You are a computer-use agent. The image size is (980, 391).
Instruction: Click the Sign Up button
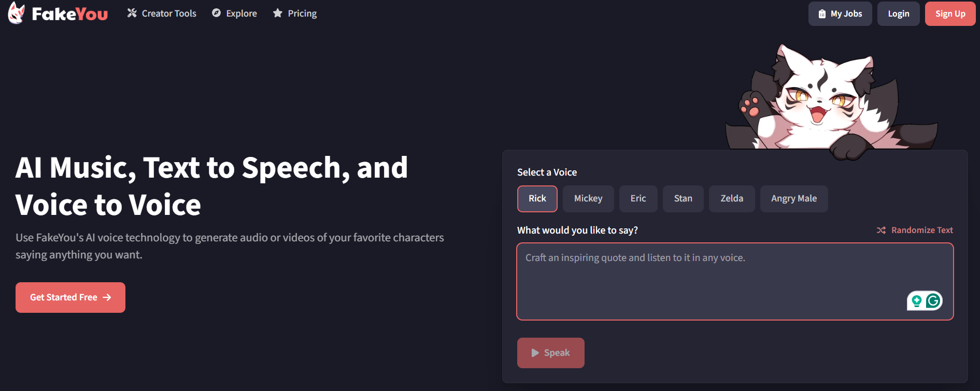tap(950, 14)
